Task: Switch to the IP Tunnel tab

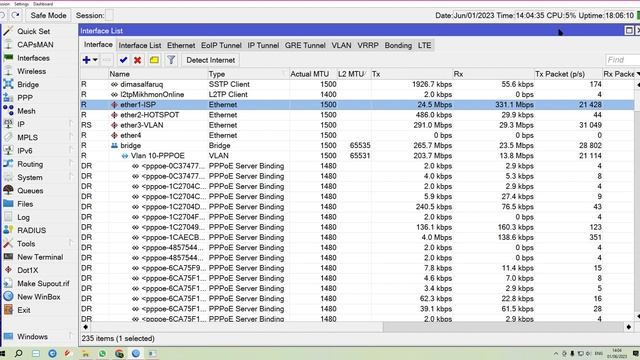Action: pyautogui.click(x=263, y=45)
